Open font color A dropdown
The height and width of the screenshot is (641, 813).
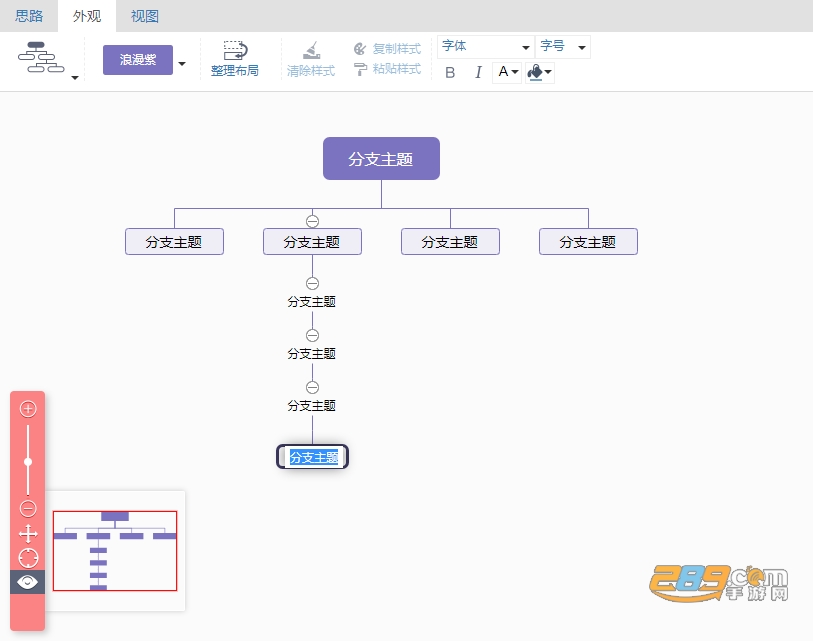[507, 72]
